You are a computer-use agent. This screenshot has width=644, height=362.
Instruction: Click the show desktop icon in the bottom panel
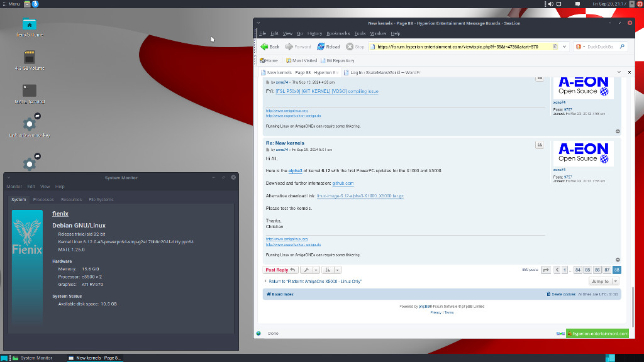pos(4,358)
